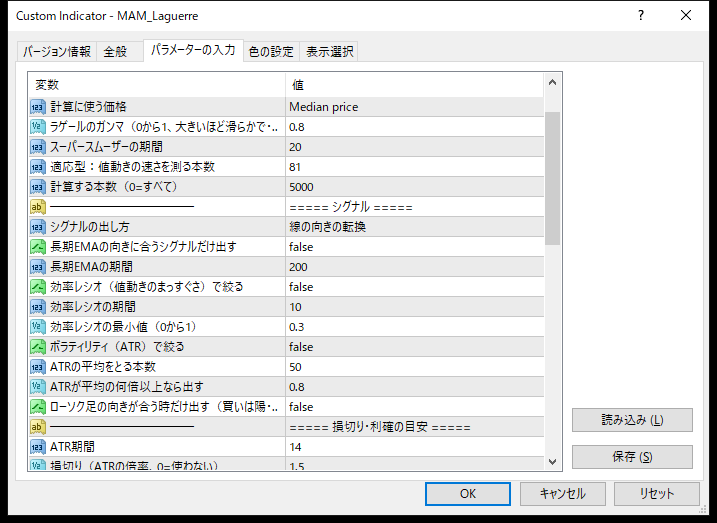Viewport: 717px width, 523px height.
Task: Click the integer icon beside 長期EMAの期間
Action: pyautogui.click(x=38, y=267)
